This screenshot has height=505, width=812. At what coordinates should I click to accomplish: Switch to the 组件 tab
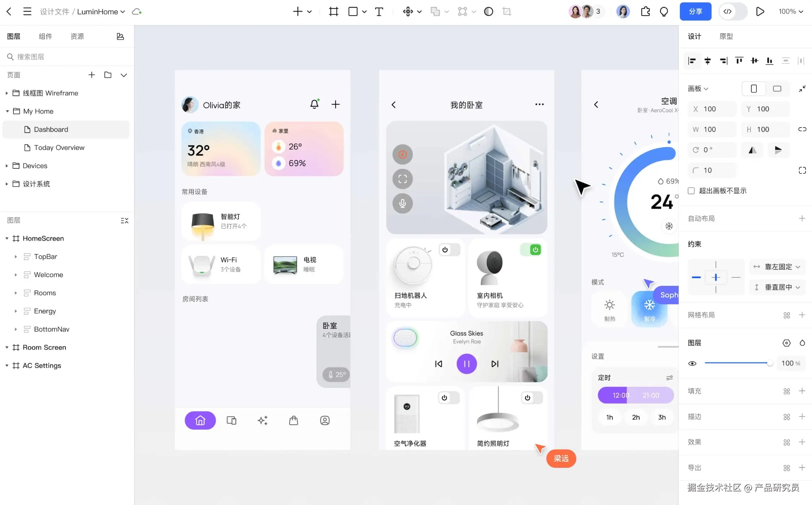point(45,36)
